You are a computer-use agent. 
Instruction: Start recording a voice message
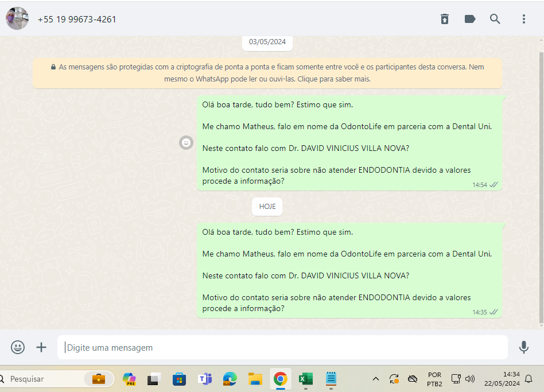(x=523, y=347)
